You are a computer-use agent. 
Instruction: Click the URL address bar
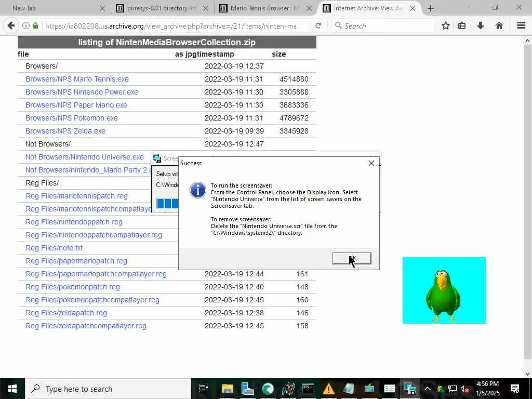coord(170,26)
